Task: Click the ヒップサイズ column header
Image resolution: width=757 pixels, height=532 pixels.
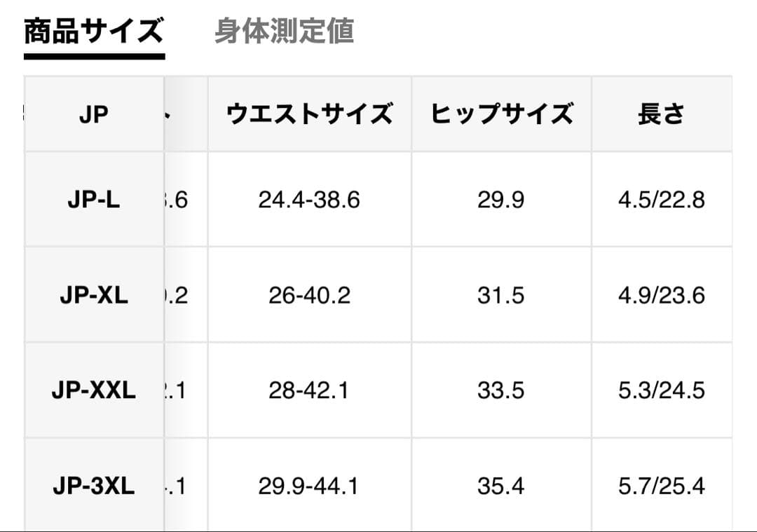Action: [501, 114]
